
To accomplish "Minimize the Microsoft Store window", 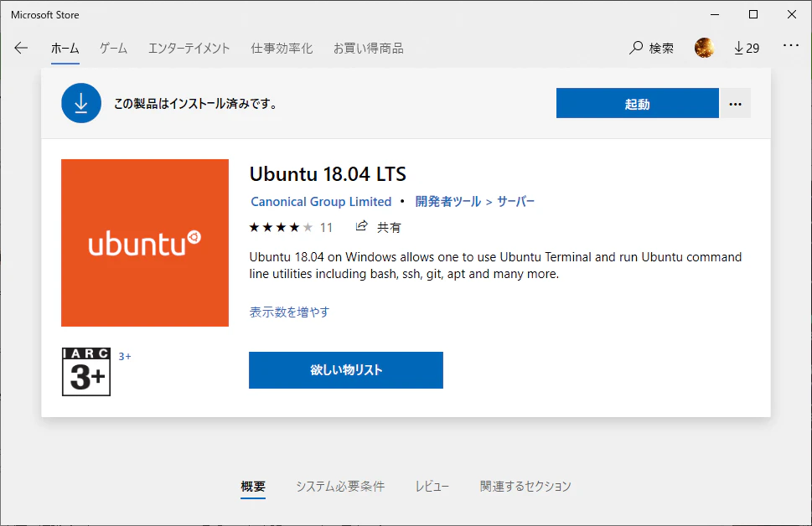I will [x=715, y=14].
